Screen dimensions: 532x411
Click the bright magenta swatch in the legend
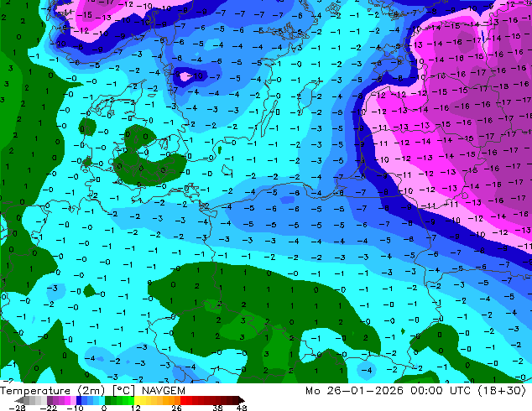(67, 400)
